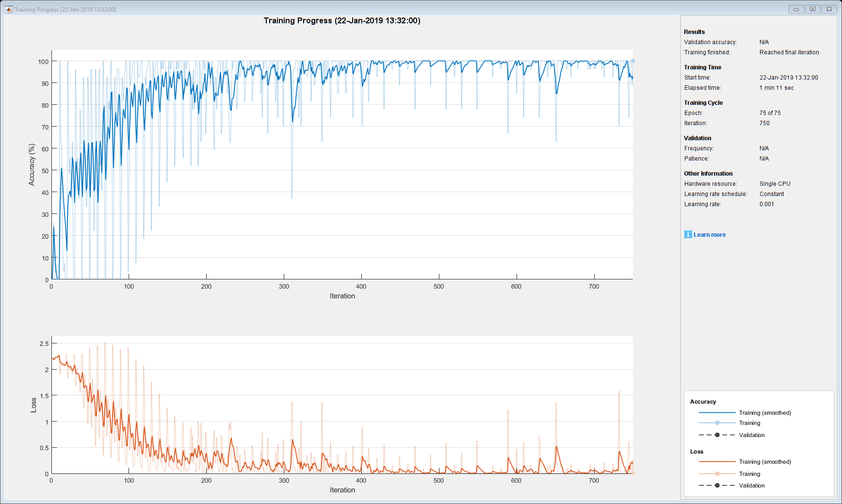This screenshot has height=504, width=842.
Task: Select the 'Single CPU' value
Action: click(x=775, y=184)
